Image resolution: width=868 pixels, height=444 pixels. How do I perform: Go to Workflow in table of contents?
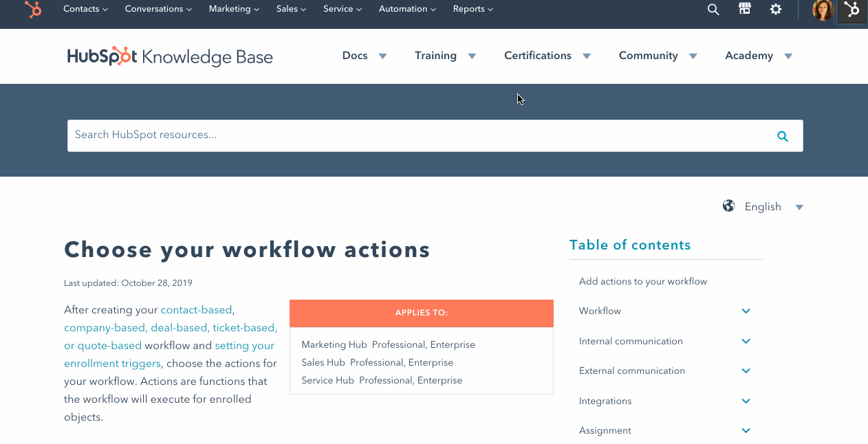click(600, 311)
